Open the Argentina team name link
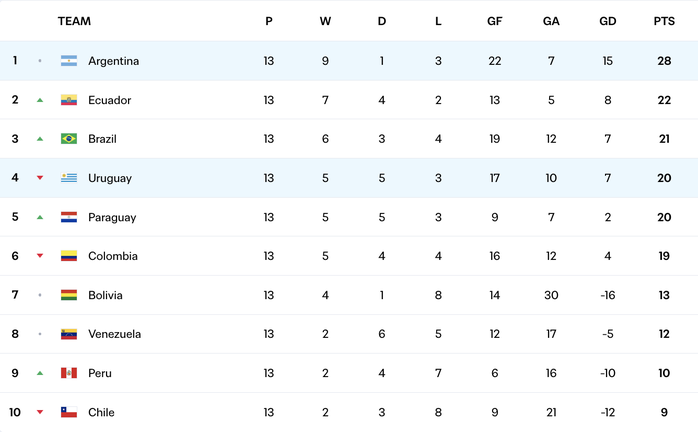Viewport: 698px width, 432px height. pyautogui.click(x=114, y=61)
